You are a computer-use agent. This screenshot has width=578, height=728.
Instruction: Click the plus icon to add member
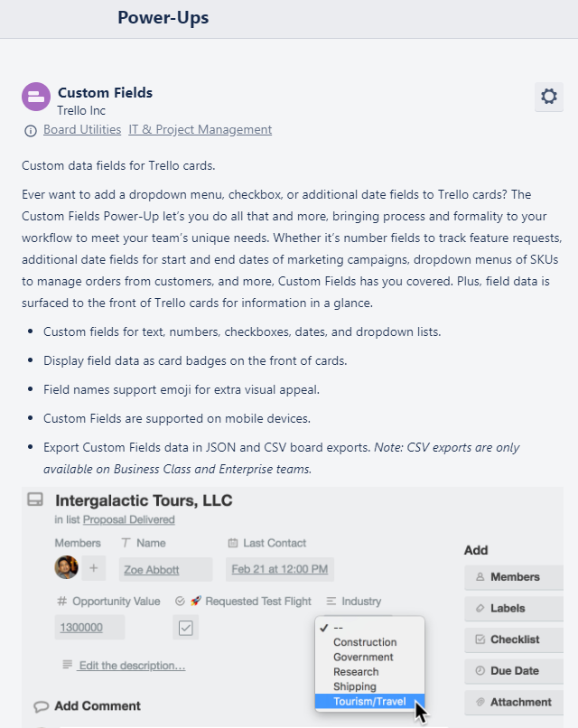pyautogui.click(x=94, y=568)
